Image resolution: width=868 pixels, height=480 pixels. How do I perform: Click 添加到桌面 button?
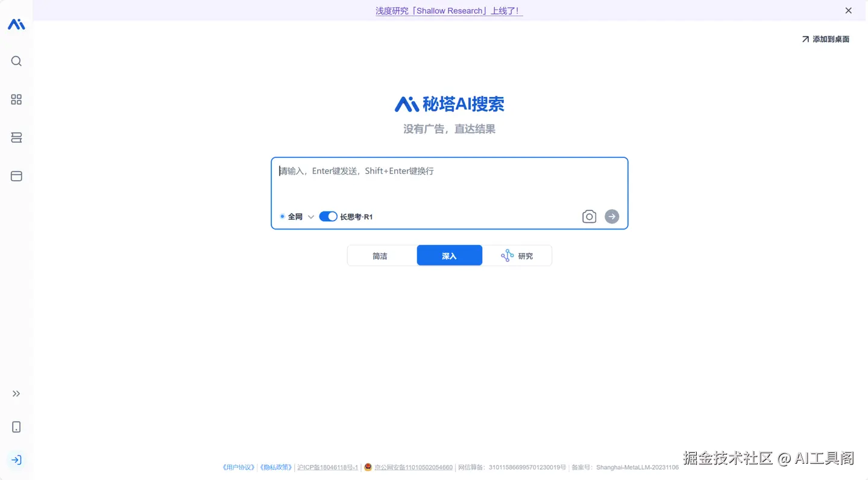coord(825,39)
